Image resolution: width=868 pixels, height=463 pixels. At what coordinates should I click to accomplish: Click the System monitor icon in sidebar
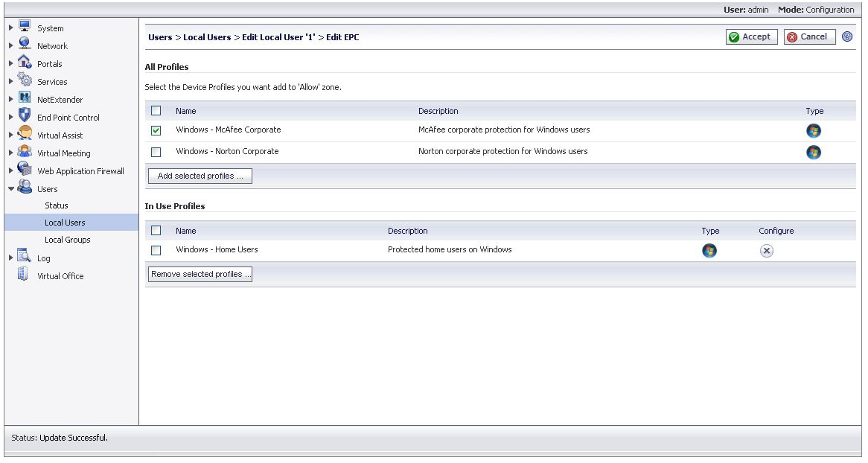point(25,26)
